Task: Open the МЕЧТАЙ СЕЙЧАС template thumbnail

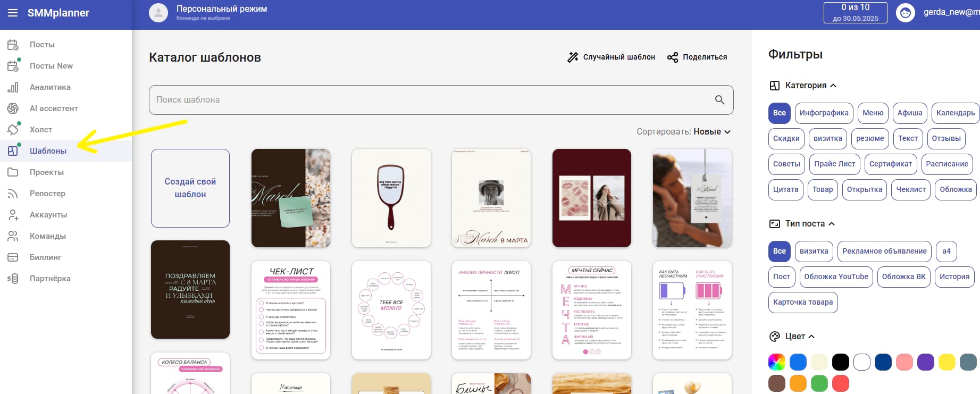Action: coord(592,311)
